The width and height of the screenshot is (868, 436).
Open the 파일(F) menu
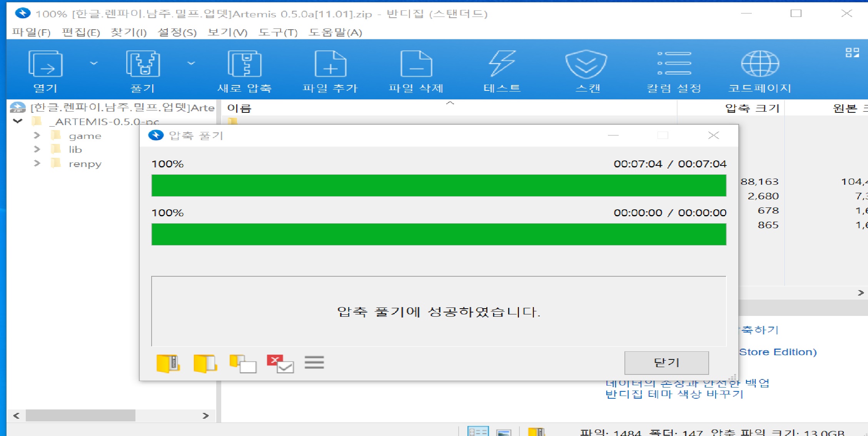(x=31, y=32)
